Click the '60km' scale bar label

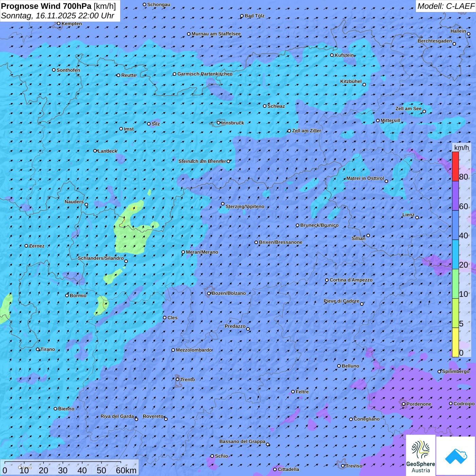coord(126,470)
